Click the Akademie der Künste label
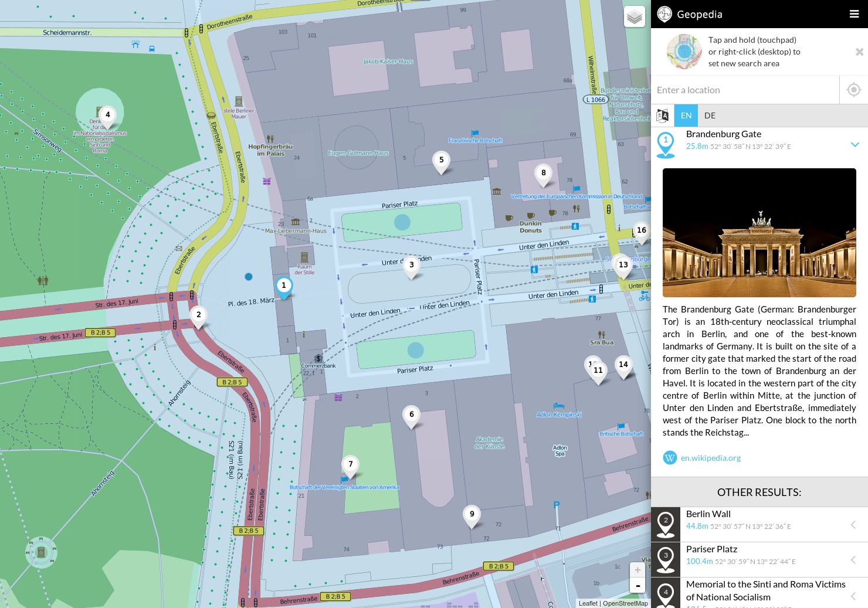868x608 pixels. (x=490, y=443)
